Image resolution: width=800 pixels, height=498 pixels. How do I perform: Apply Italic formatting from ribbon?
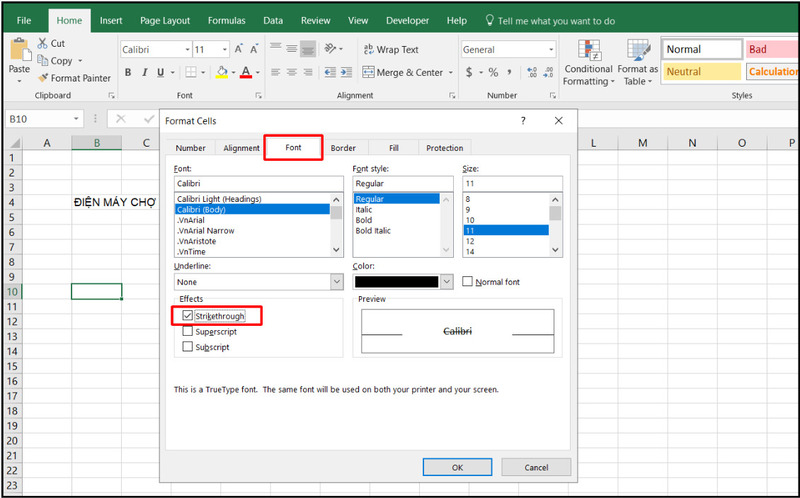click(x=144, y=72)
